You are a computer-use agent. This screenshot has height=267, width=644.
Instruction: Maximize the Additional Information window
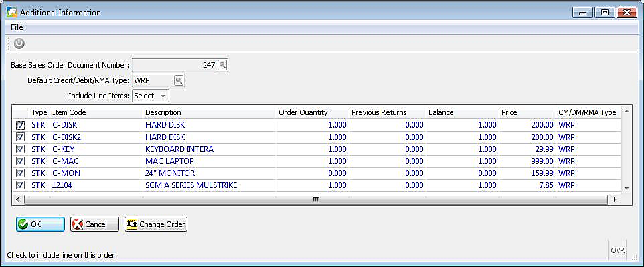[605, 13]
